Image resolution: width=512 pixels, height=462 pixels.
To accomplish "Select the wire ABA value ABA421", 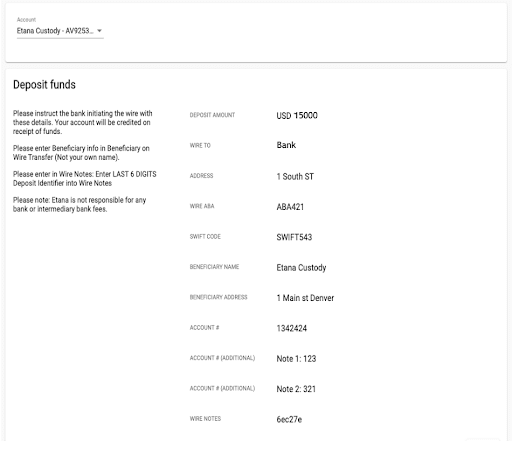I will pyautogui.click(x=290, y=207).
